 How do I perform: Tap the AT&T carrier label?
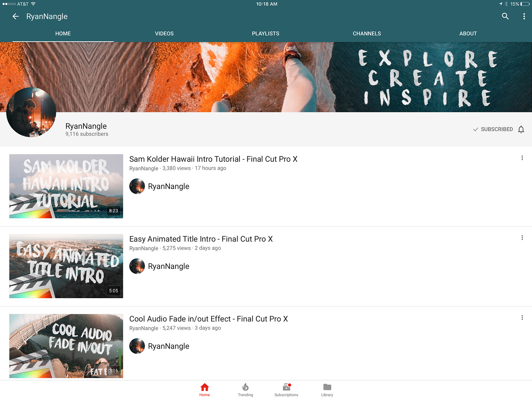coord(23,4)
